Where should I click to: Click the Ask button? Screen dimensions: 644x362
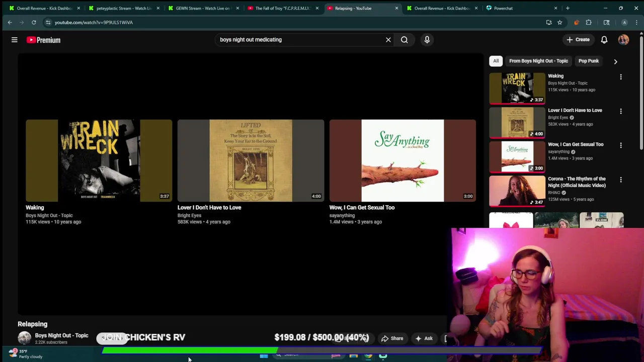tap(423, 338)
